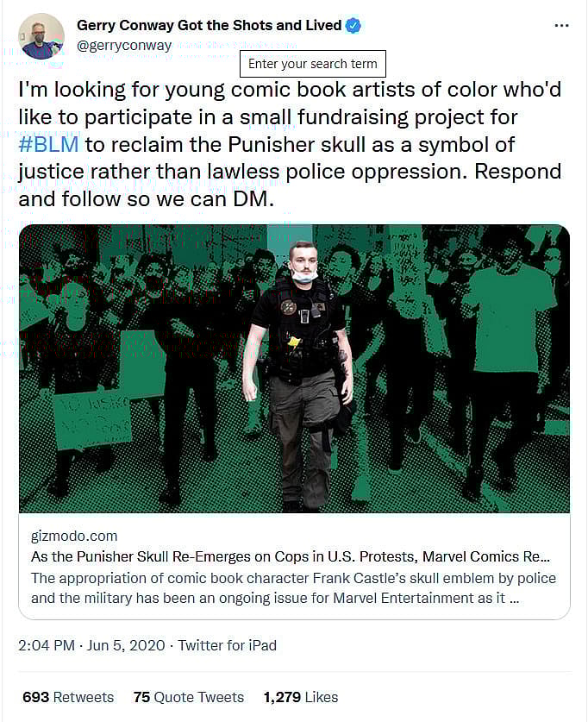Open Gerry Conway's profile avatar
The width and height of the screenshot is (588, 722).
pyautogui.click(x=41, y=36)
